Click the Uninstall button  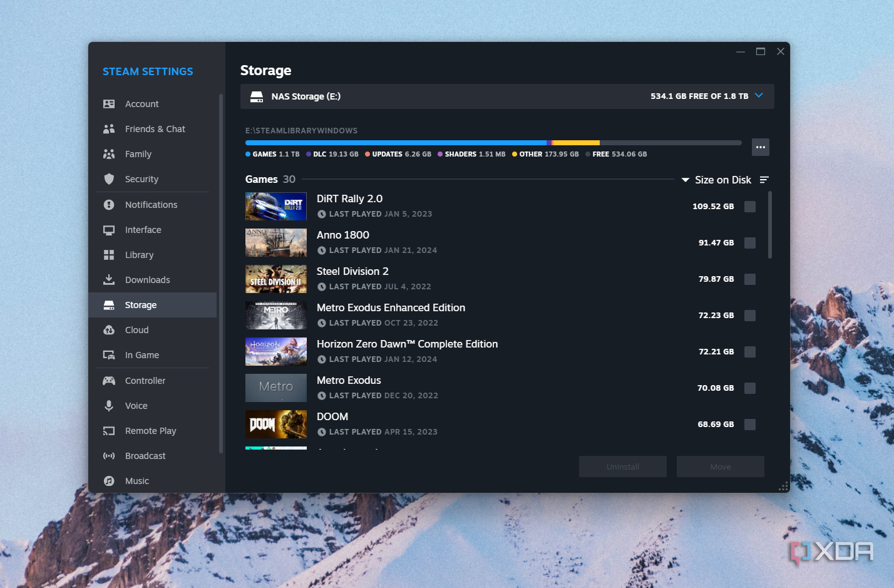(x=623, y=467)
